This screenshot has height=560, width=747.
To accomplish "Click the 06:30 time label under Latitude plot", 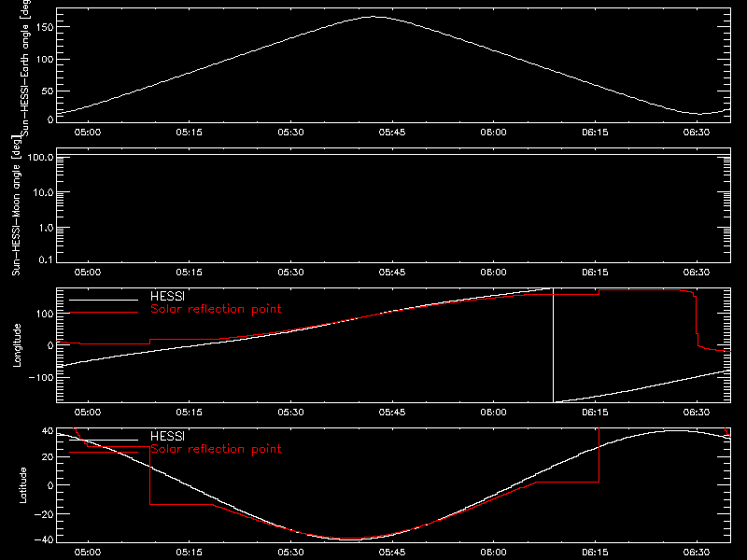I will click(x=697, y=553).
